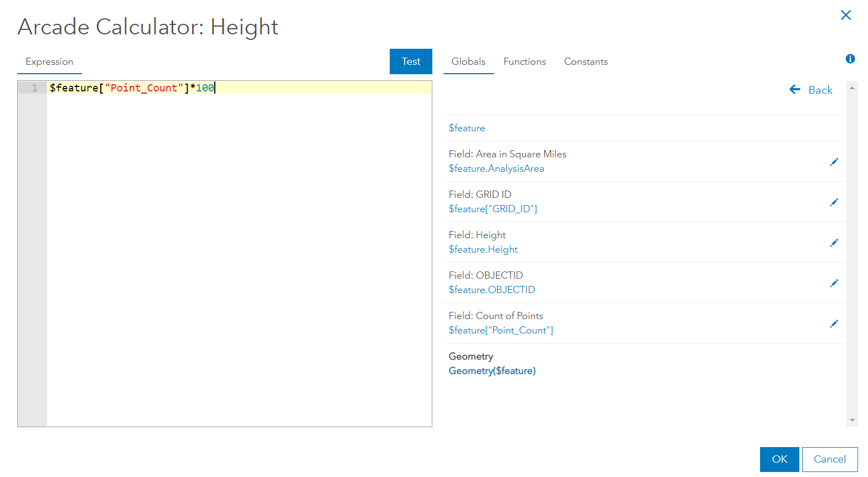Click the $feature global link

[x=467, y=128]
